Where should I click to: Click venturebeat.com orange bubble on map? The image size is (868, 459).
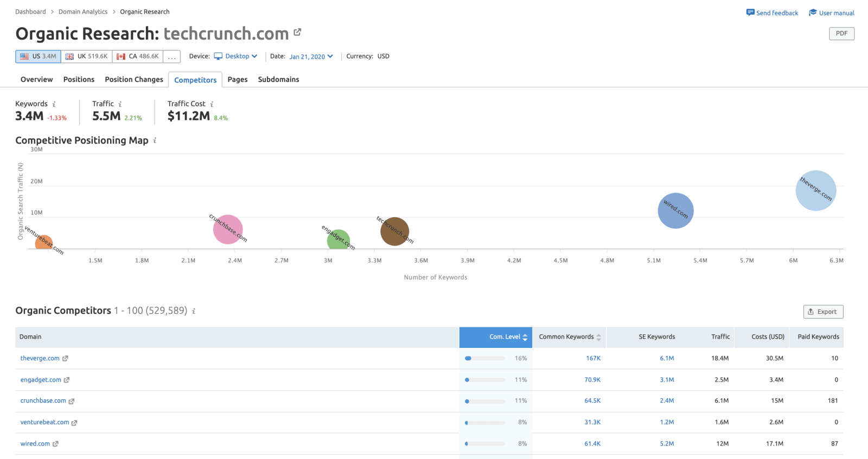[x=43, y=242]
